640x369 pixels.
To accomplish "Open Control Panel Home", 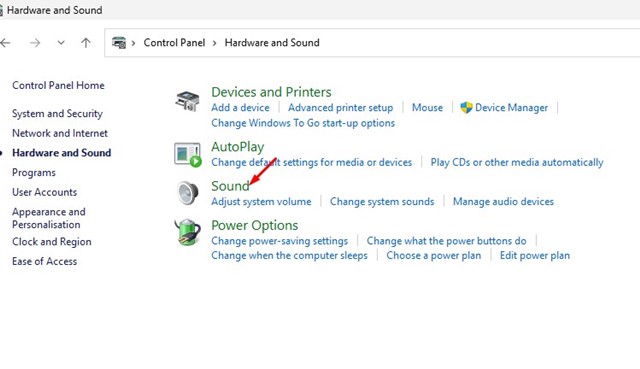I will pos(58,85).
